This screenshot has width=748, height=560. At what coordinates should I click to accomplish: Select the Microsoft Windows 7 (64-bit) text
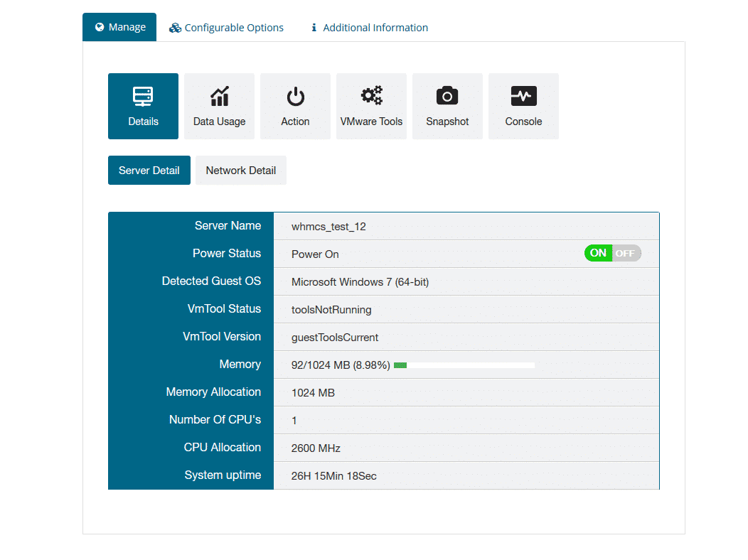[360, 282]
